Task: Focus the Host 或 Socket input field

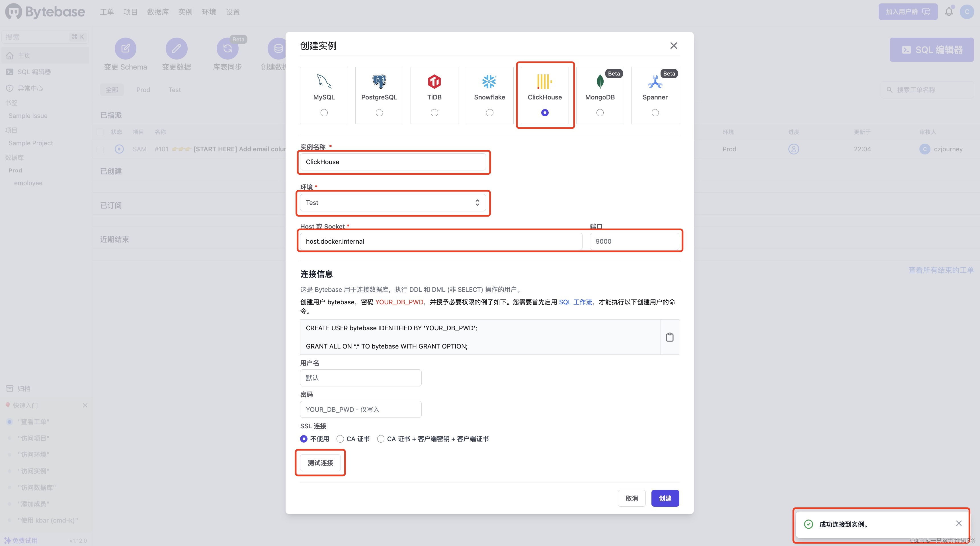Action: pos(441,241)
